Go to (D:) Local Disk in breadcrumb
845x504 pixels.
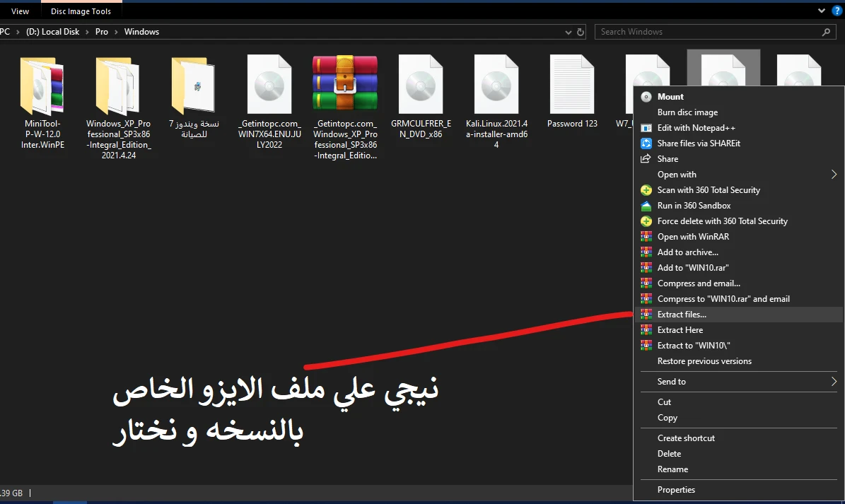(x=53, y=32)
